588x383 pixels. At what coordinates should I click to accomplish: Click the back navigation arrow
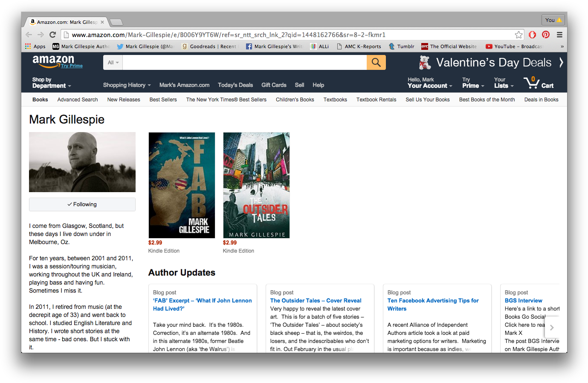[x=29, y=35]
